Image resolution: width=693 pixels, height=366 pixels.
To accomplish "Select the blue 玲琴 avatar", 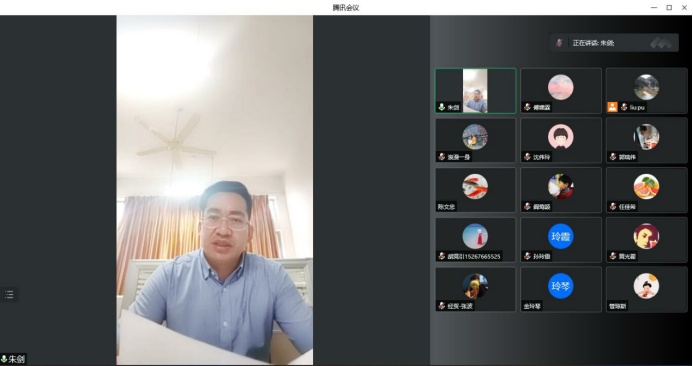I will tap(561, 286).
